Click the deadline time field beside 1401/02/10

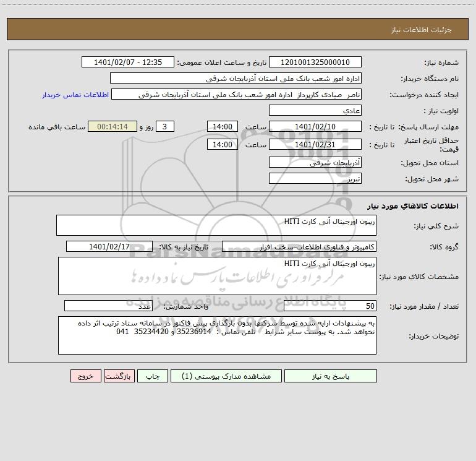pos(222,126)
